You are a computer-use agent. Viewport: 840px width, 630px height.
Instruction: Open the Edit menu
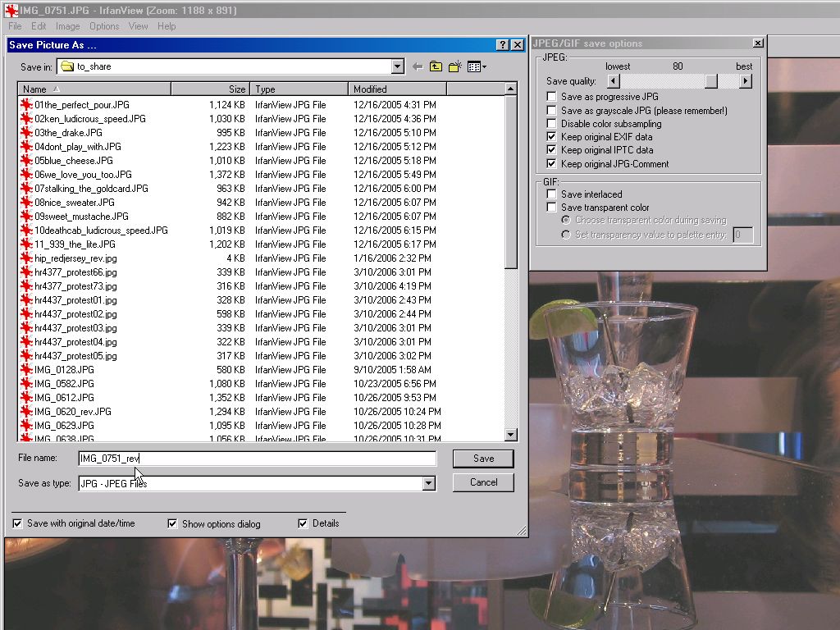tap(39, 26)
